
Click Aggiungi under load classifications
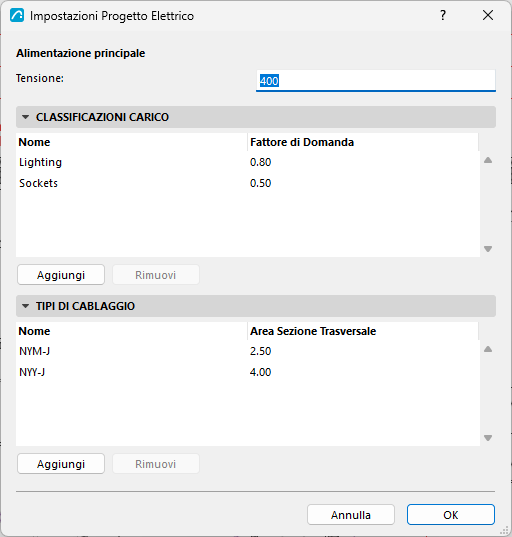coord(61,275)
